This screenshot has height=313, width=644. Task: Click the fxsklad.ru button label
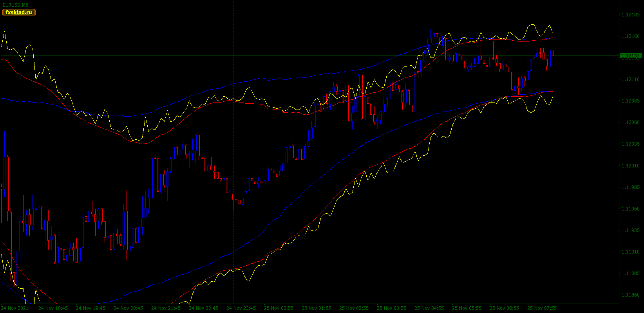click(19, 13)
